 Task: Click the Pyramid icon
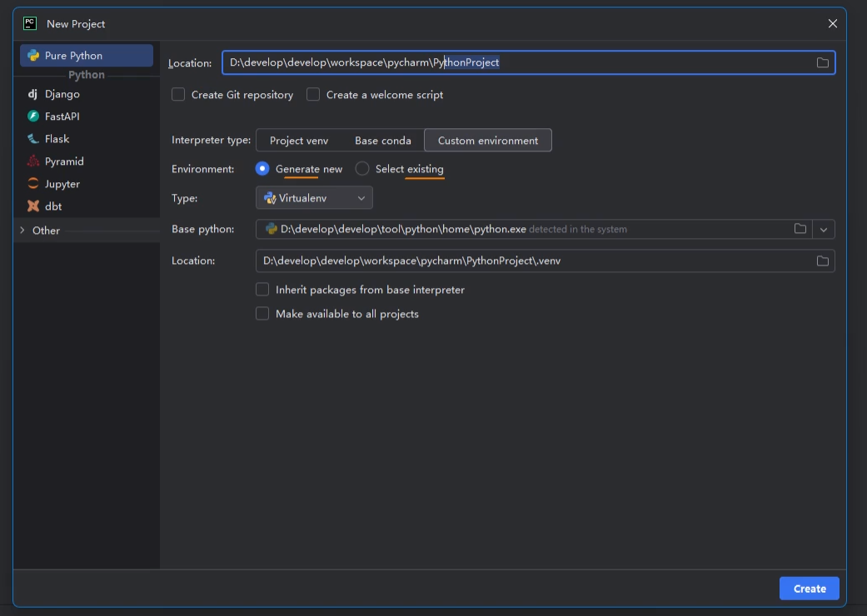pos(33,161)
